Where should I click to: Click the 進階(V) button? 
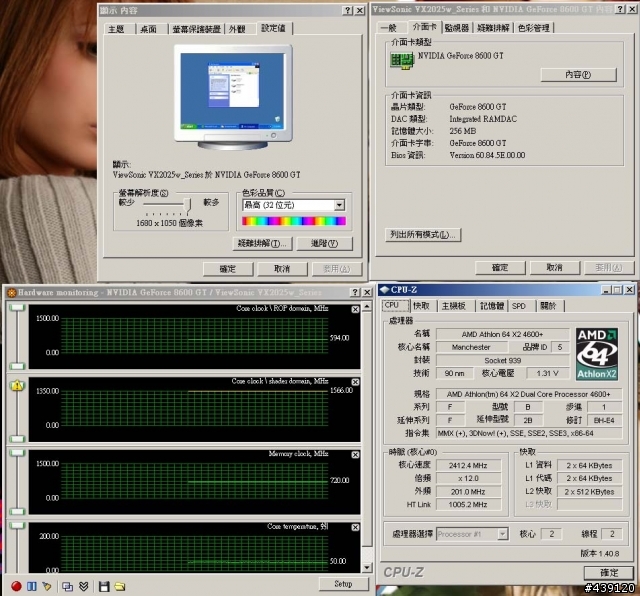[x=324, y=244]
